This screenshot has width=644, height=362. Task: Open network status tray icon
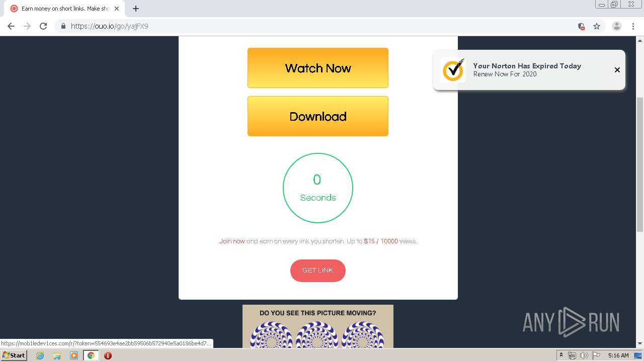click(572, 355)
